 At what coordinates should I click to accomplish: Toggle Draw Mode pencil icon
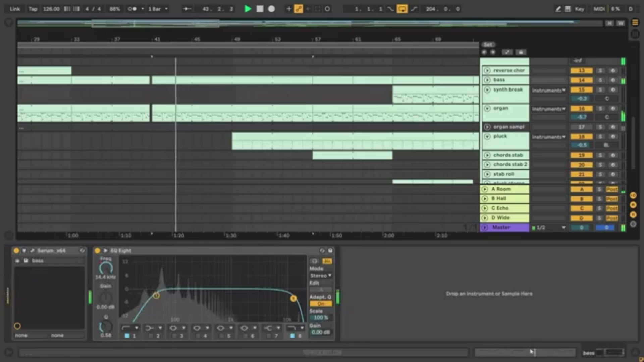(x=558, y=9)
